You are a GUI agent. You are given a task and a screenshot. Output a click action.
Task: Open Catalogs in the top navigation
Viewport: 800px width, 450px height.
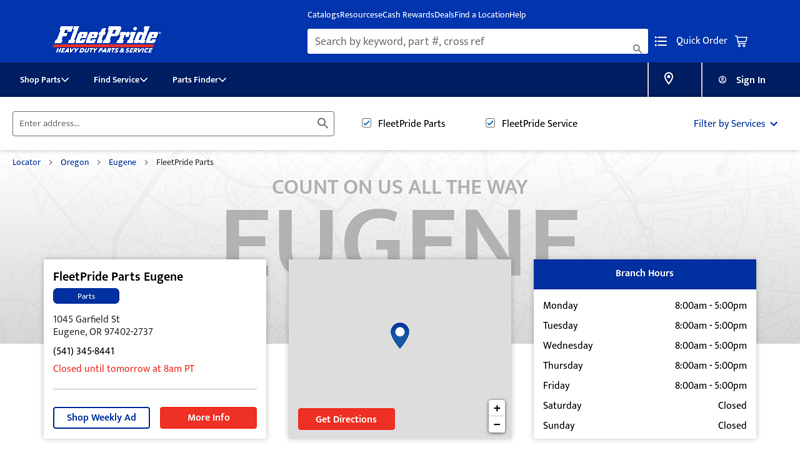coord(323,15)
